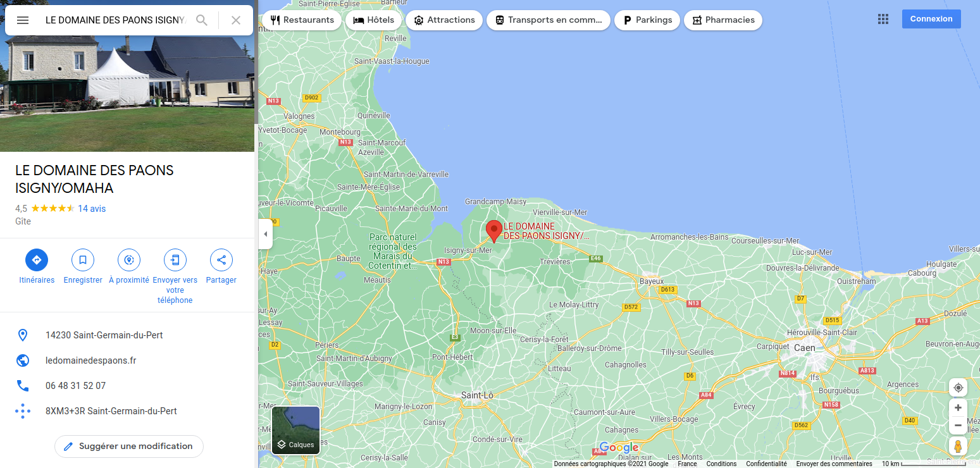The width and height of the screenshot is (980, 468).
Task: Click Sainte-Mère-Église label on map
Action: tap(369, 187)
